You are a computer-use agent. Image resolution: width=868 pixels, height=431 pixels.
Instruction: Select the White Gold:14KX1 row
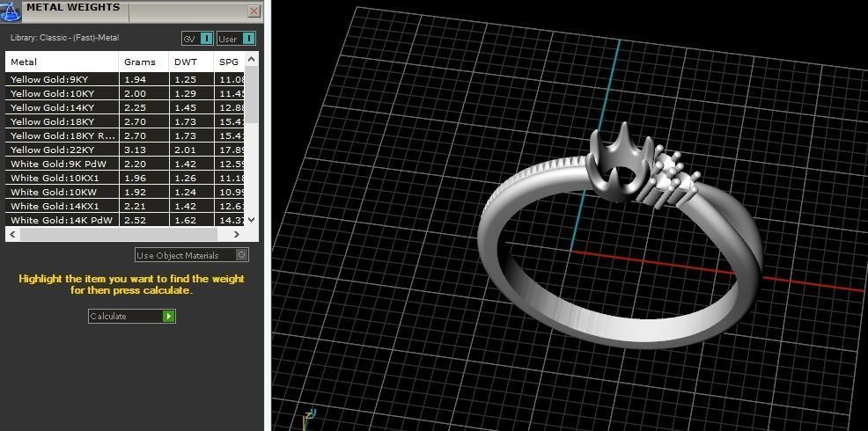pos(125,206)
